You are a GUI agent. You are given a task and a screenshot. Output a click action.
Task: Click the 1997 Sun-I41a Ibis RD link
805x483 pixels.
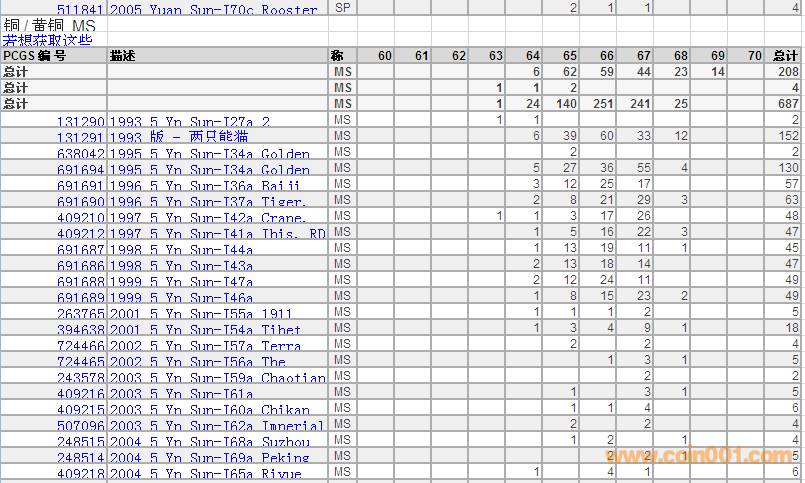click(x=217, y=234)
